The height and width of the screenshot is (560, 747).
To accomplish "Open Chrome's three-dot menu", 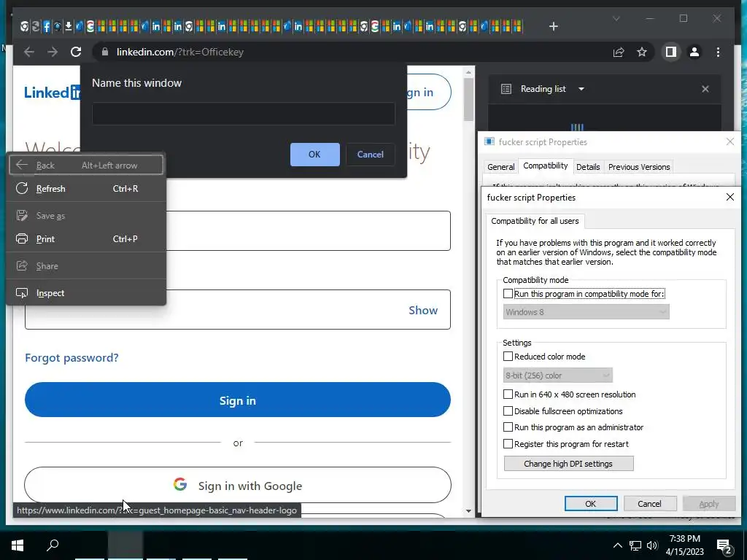I will pos(718,52).
